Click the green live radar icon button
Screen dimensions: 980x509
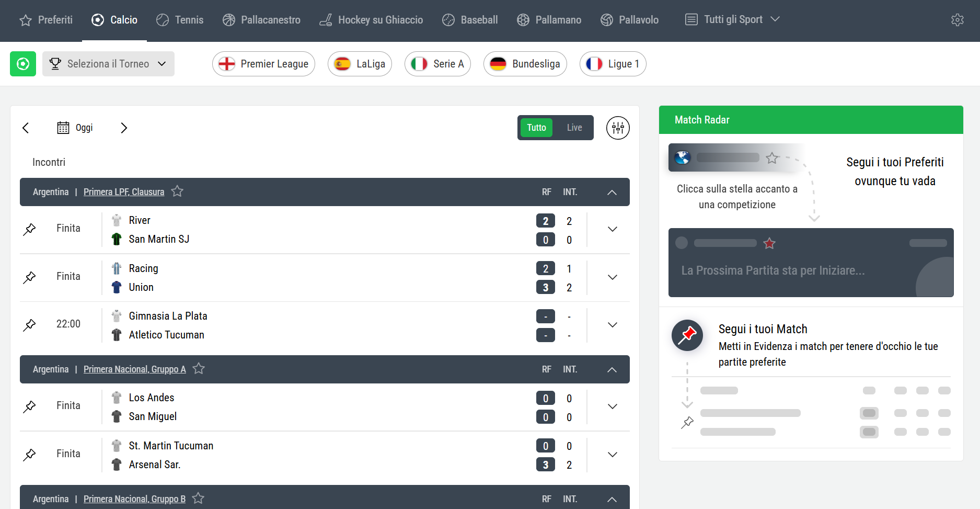pyautogui.click(x=23, y=64)
